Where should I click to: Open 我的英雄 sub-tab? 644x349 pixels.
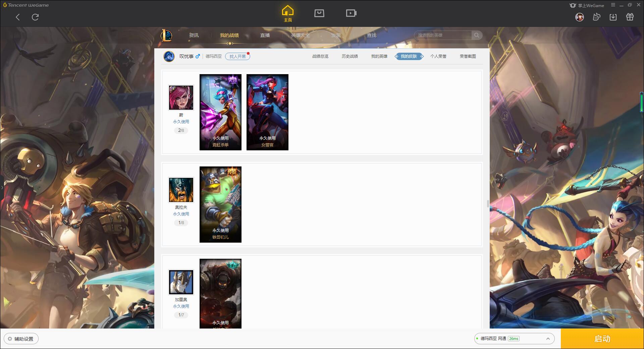point(379,56)
